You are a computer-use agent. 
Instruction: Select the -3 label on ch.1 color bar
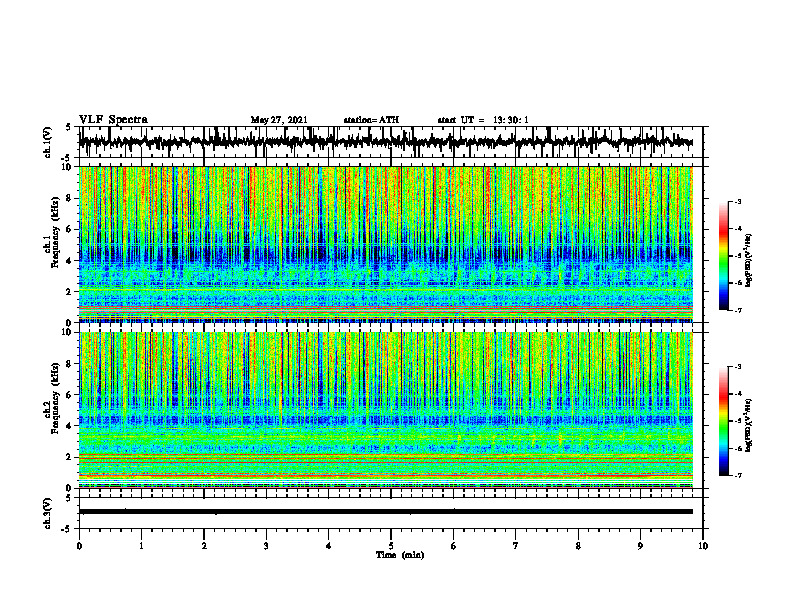point(737,201)
